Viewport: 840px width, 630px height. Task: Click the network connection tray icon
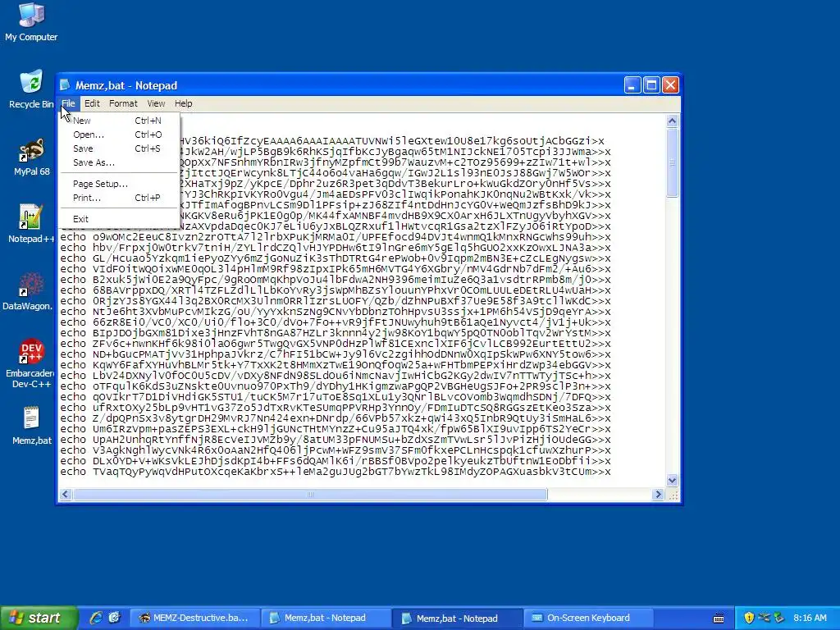pyautogui.click(x=764, y=618)
